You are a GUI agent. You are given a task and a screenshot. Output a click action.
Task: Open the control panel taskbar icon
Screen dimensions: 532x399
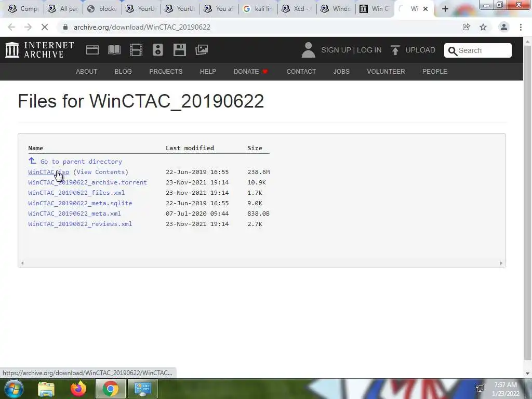pyautogui.click(x=142, y=389)
